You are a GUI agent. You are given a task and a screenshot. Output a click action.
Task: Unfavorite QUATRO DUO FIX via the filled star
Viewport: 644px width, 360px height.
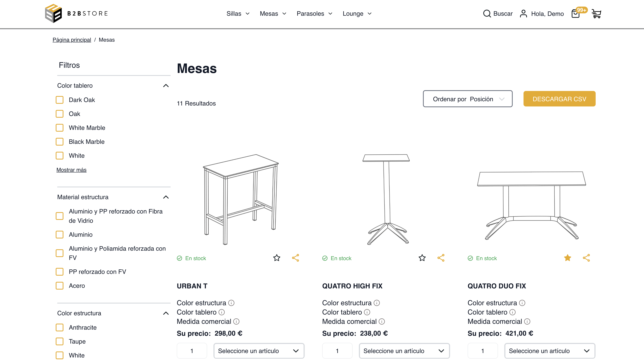[567, 258]
